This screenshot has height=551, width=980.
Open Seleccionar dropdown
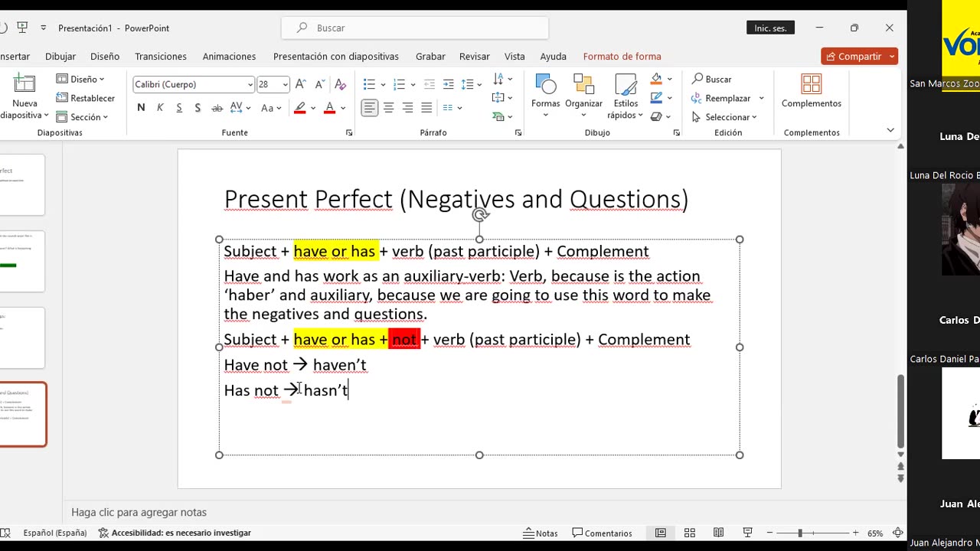point(724,117)
